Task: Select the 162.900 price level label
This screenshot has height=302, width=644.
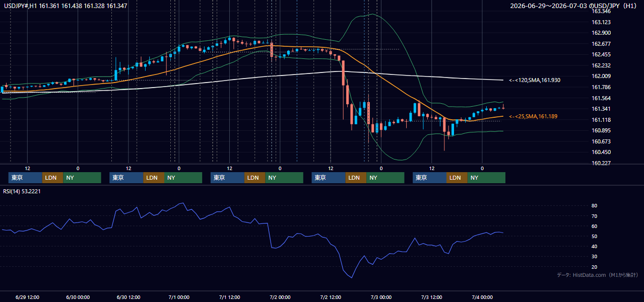Action: tap(601, 33)
